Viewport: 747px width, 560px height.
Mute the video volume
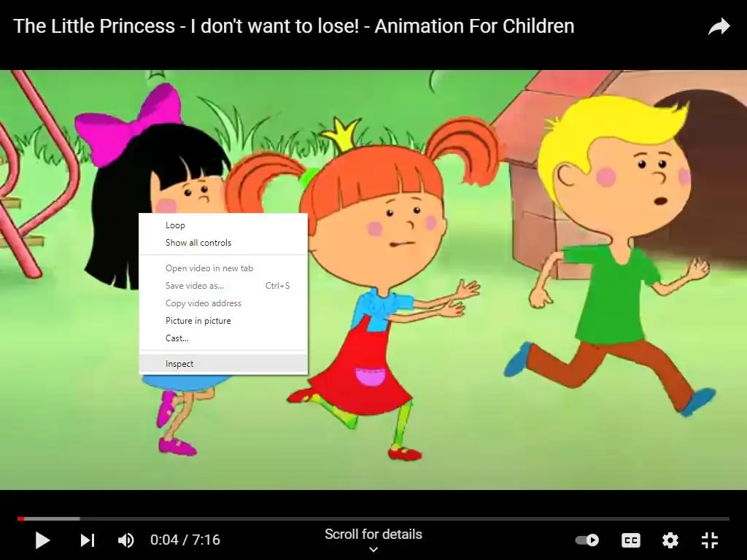[125, 540]
